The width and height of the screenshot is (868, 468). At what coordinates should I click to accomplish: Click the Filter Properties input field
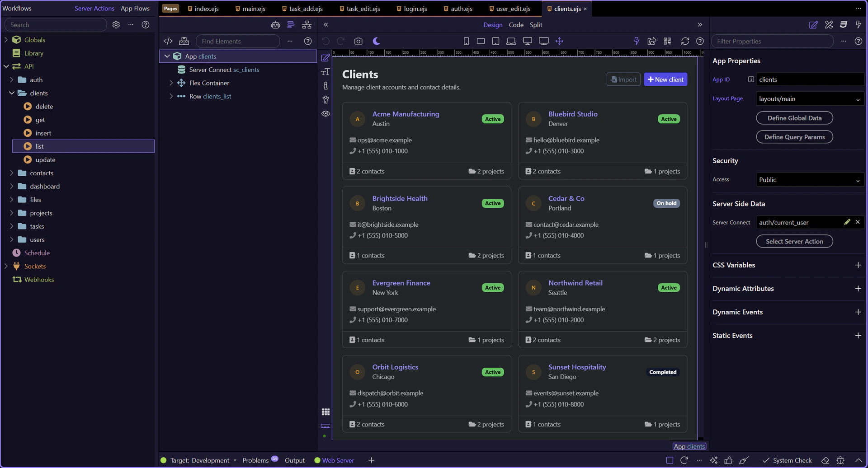point(772,41)
